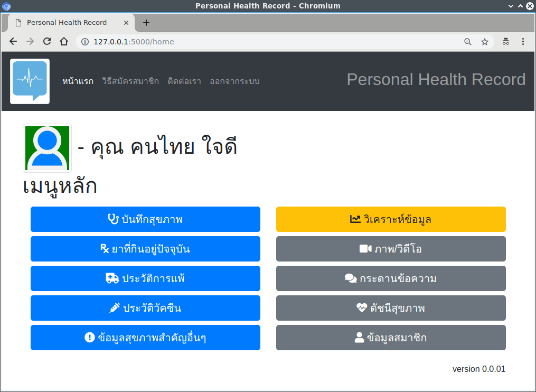Image resolution: width=536 pixels, height=392 pixels.
Task: Go to the ติดต่อเรา page
Action: [184, 81]
